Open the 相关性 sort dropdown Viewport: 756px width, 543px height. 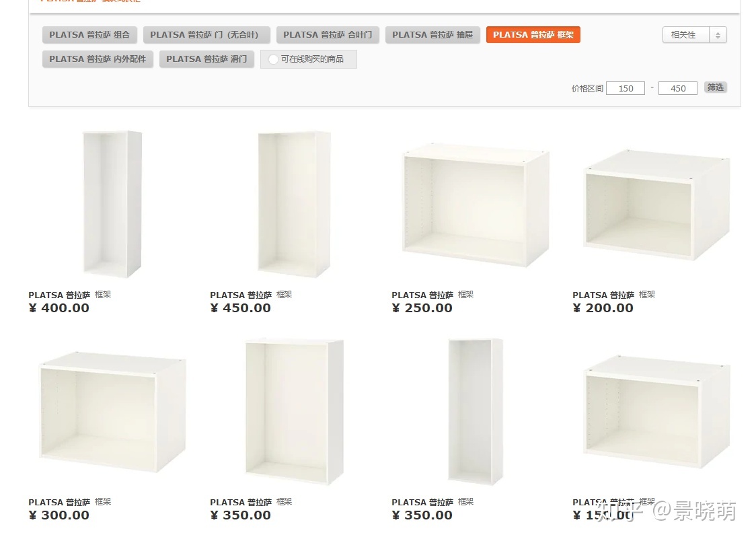point(694,35)
